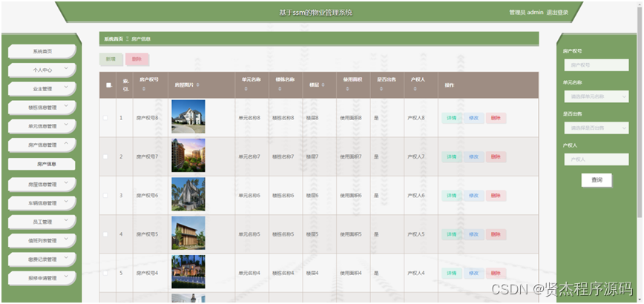Expand the 员工管理 sidebar menu

pos(42,222)
